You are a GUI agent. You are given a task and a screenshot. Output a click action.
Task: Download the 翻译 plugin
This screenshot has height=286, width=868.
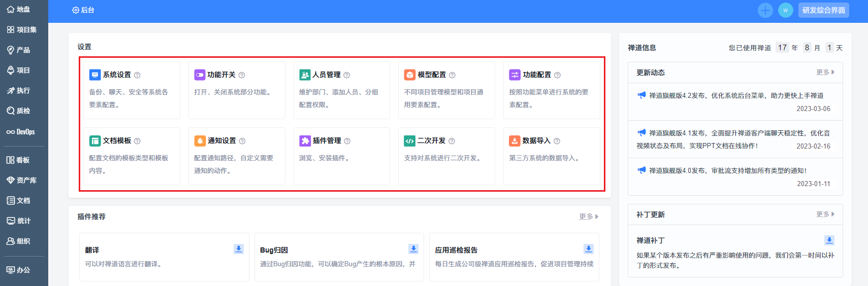(x=239, y=248)
